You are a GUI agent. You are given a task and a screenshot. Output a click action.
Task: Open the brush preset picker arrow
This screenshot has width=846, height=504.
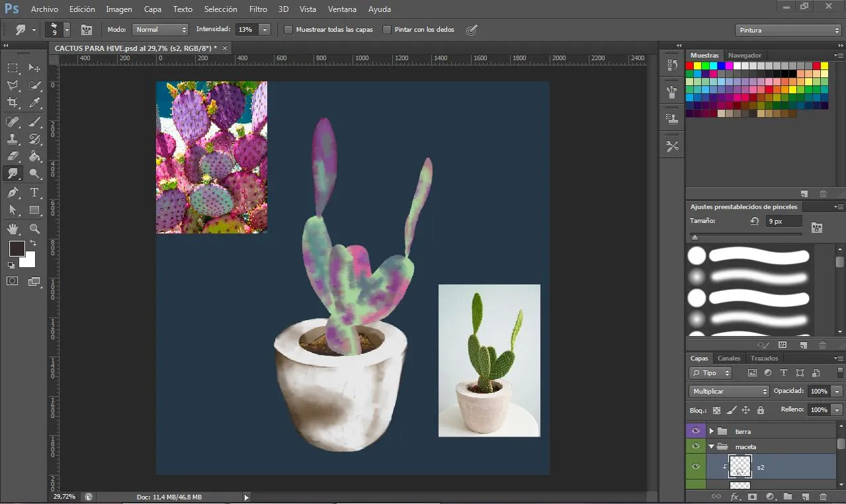pos(67,30)
